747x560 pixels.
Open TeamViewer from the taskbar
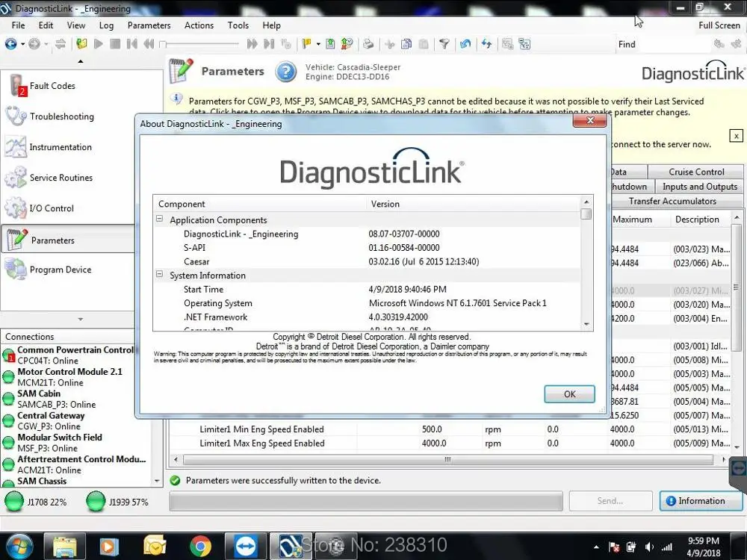tap(246, 546)
